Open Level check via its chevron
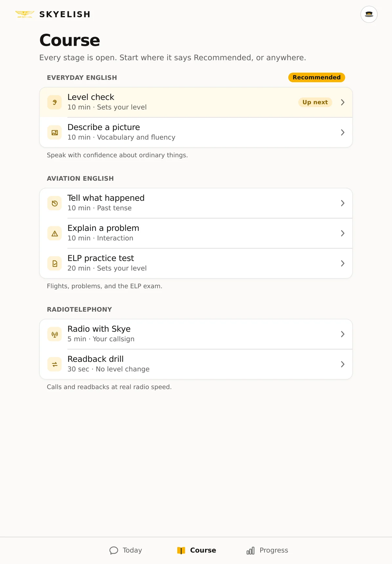The width and height of the screenshot is (392, 564). 342,102
